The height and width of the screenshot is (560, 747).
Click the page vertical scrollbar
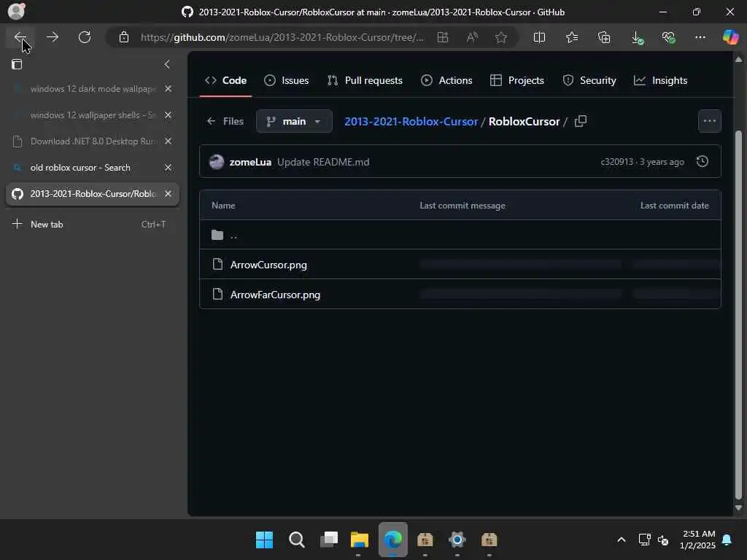(738, 314)
